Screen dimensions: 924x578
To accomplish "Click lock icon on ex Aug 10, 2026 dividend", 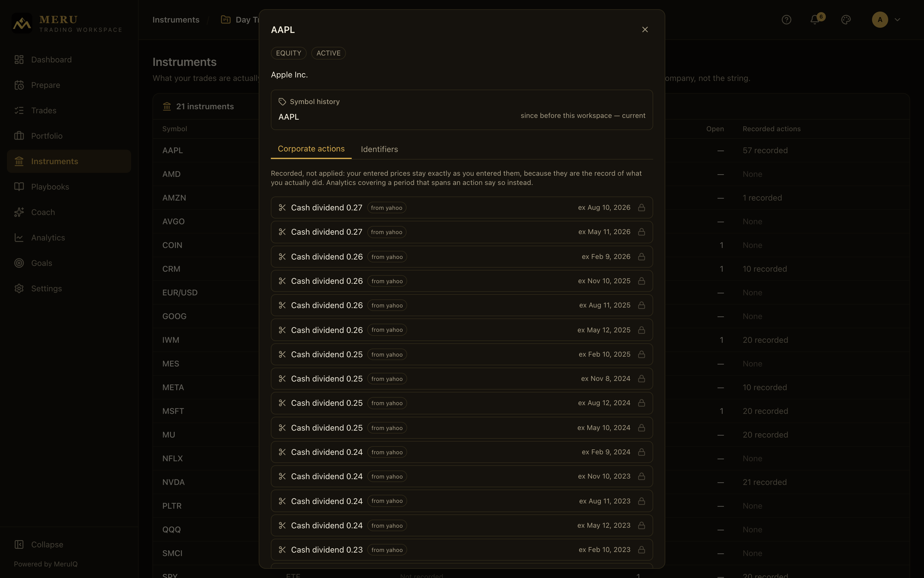I will [x=641, y=208].
